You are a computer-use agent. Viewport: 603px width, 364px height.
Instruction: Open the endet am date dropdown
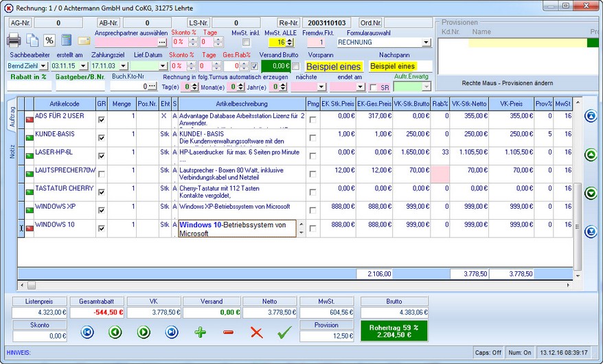[361, 87]
